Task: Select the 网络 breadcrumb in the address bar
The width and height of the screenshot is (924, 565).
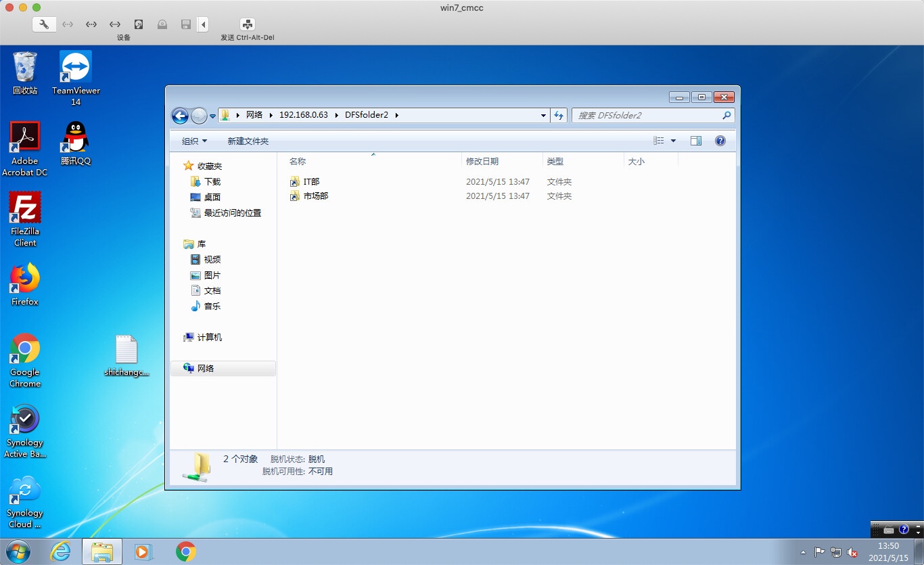Action: pos(254,115)
